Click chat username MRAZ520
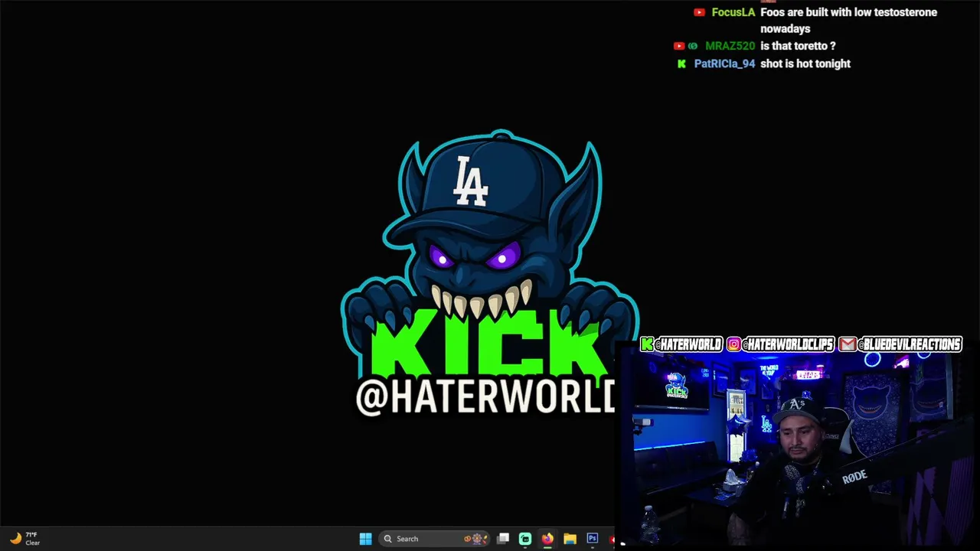 point(730,46)
